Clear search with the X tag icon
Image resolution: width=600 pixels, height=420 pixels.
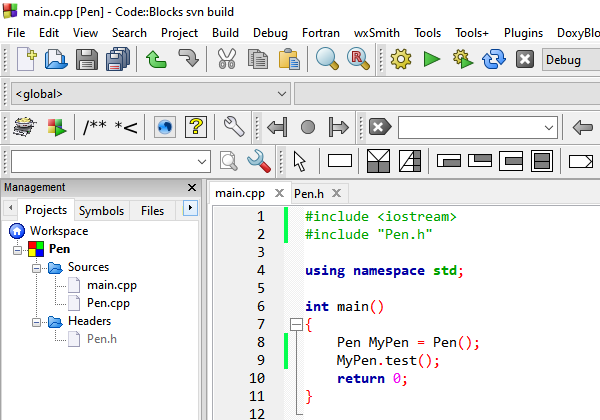click(x=380, y=127)
